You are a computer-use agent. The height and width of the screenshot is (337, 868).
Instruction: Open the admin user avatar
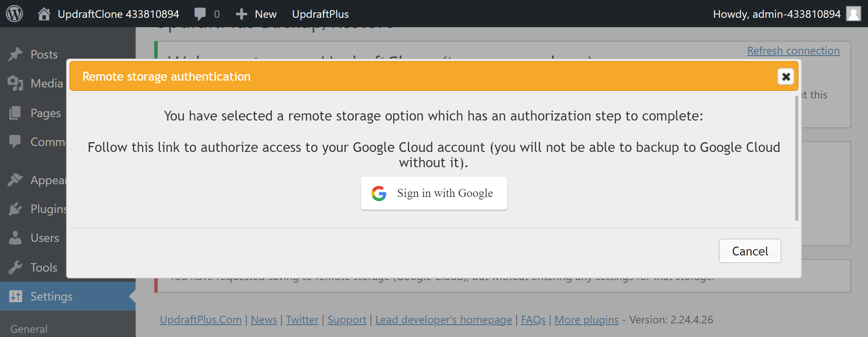853,14
